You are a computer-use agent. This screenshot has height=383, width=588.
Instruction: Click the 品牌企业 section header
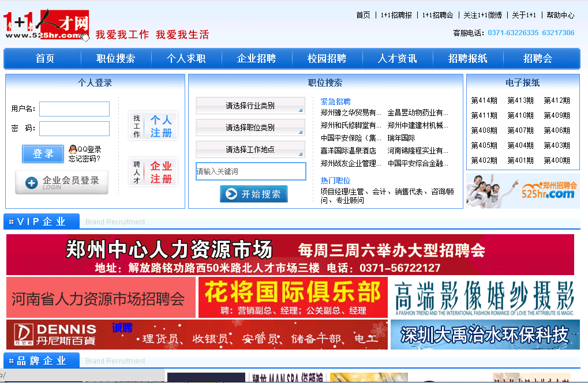coord(42,361)
